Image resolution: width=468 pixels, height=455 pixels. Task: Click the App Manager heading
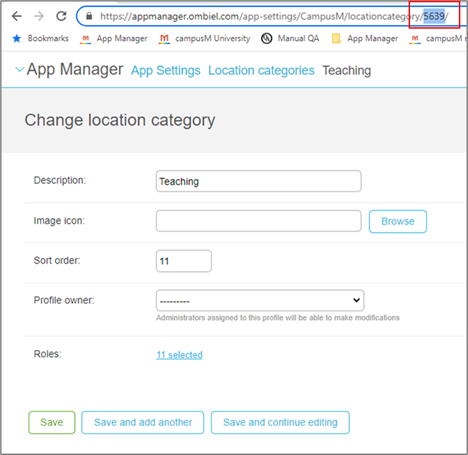click(75, 69)
